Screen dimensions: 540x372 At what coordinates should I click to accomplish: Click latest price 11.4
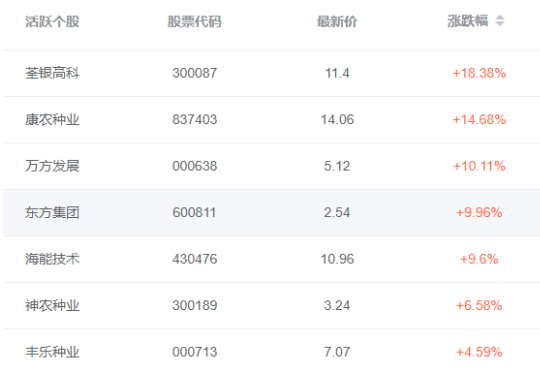(x=337, y=73)
